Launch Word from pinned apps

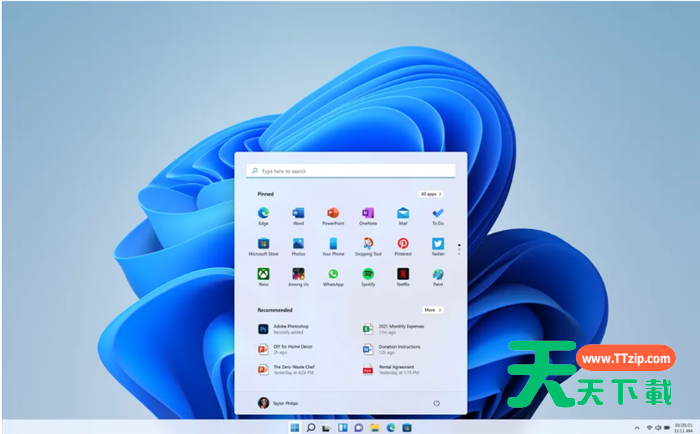click(298, 216)
